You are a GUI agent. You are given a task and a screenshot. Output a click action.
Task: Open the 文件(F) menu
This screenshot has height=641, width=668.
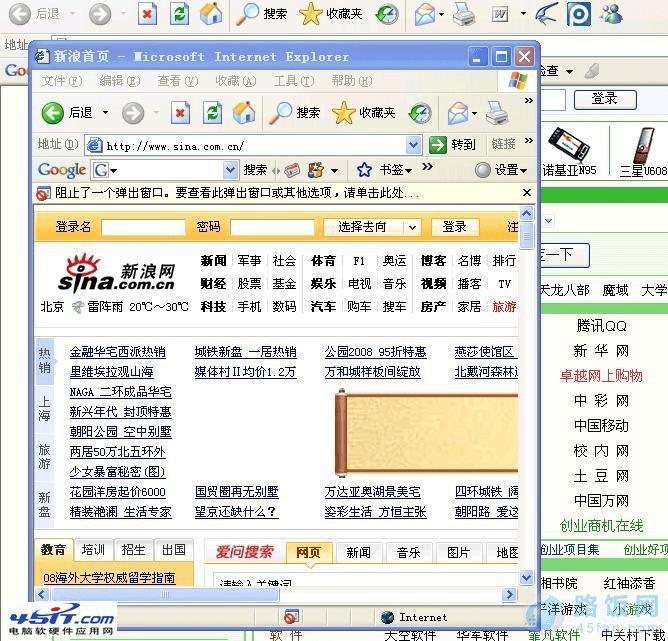(x=62, y=80)
